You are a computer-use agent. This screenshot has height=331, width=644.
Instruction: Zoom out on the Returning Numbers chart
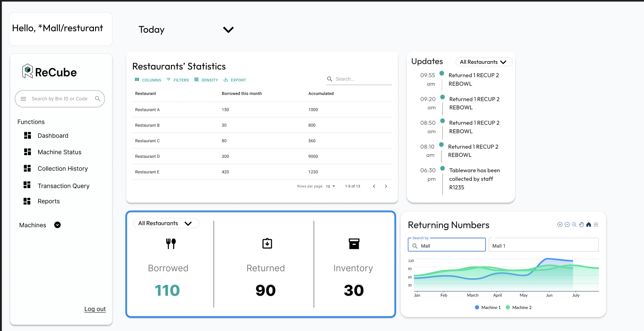567,225
